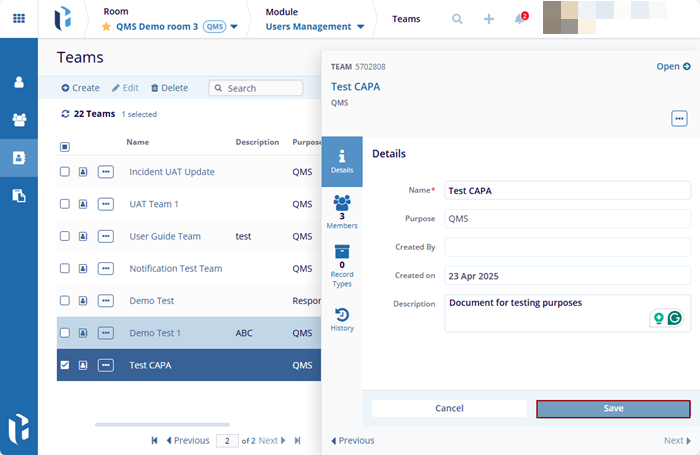Click the search magnifier in top bar
This screenshot has width=700, height=455.
pos(458,19)
